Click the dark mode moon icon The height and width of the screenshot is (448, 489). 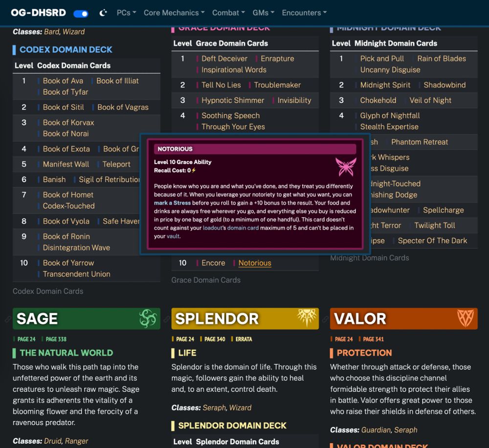click(x=103, y=13)
